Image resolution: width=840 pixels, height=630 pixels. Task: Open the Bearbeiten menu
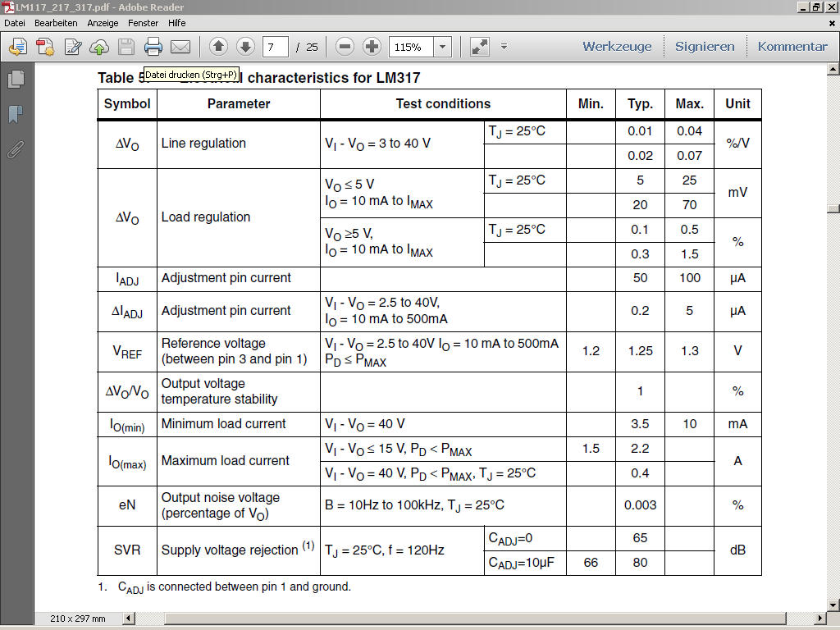click(x=56, y=23)
